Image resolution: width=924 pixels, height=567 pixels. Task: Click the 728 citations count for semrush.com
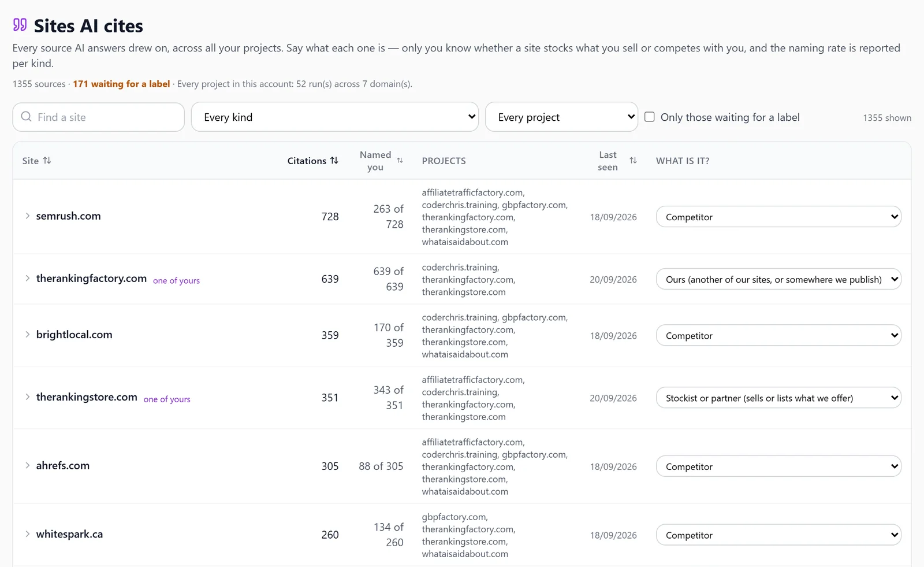click(x=330, y=216)
